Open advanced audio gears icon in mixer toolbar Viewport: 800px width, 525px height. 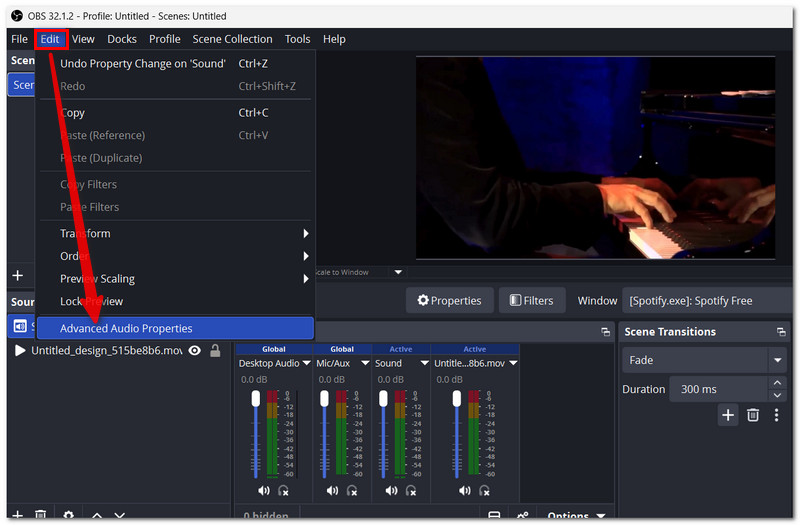522,516
